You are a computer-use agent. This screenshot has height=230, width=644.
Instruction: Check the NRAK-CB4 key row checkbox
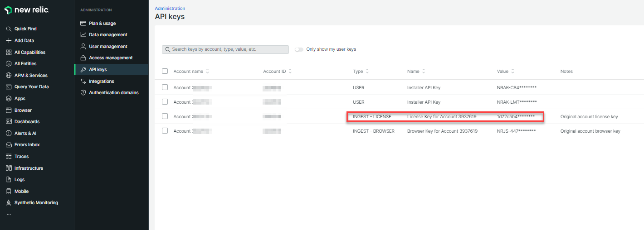tap(165, 87)
